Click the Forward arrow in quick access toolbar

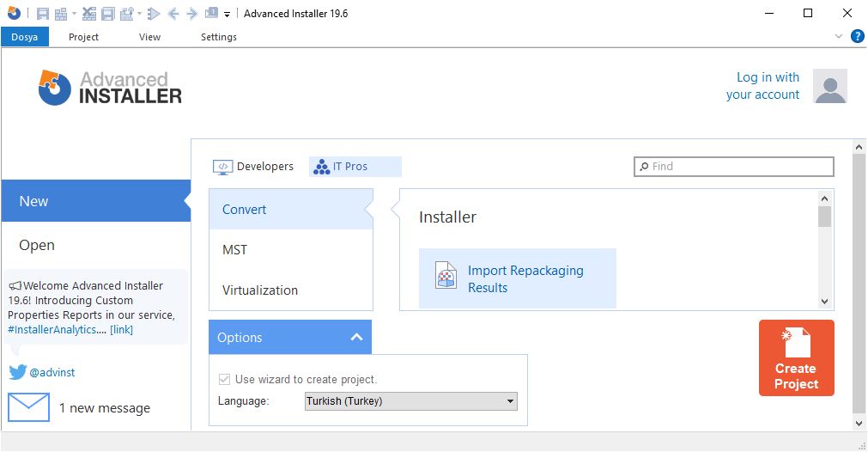(x=192, y=14)
